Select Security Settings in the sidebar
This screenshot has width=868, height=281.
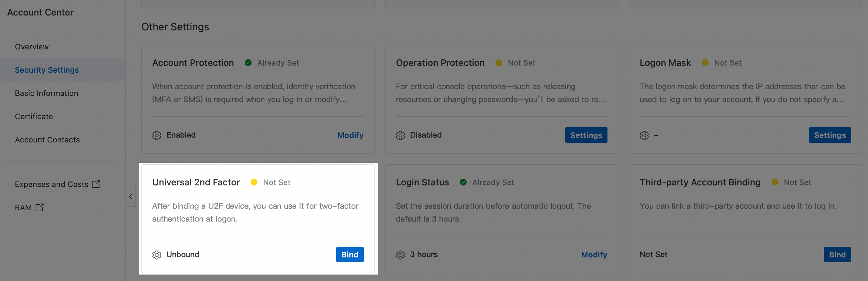[x=46, y=70]
